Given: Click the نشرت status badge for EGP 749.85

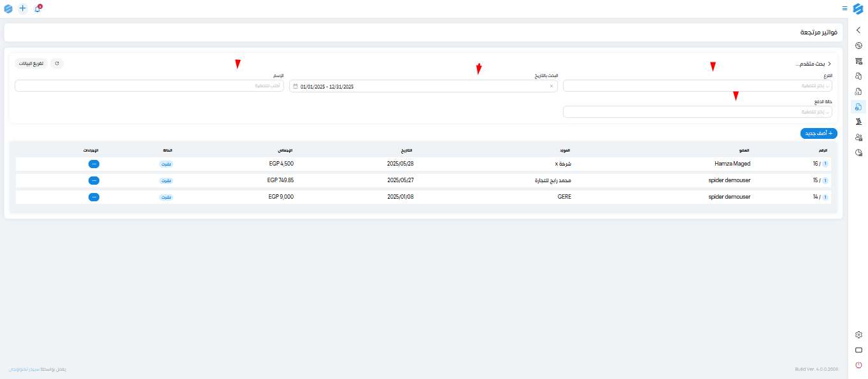Looking at the screenshot, I should click(166, 180).
